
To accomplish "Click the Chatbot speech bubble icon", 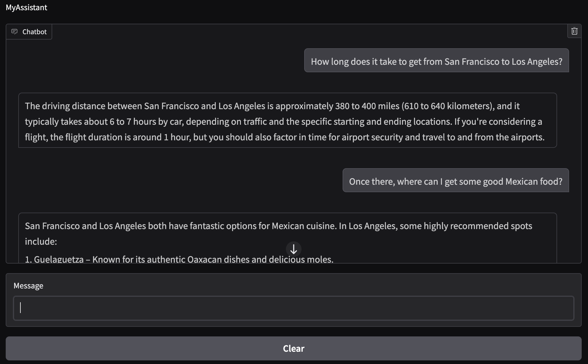I will point(15,31).
